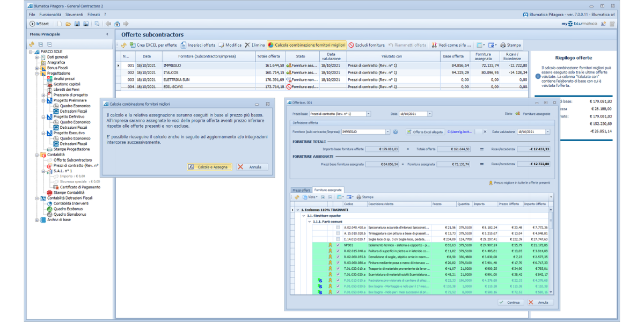Click Inserisci offerta in the toolbar
This screenshot has height=322, width=644.
point(198,45)
